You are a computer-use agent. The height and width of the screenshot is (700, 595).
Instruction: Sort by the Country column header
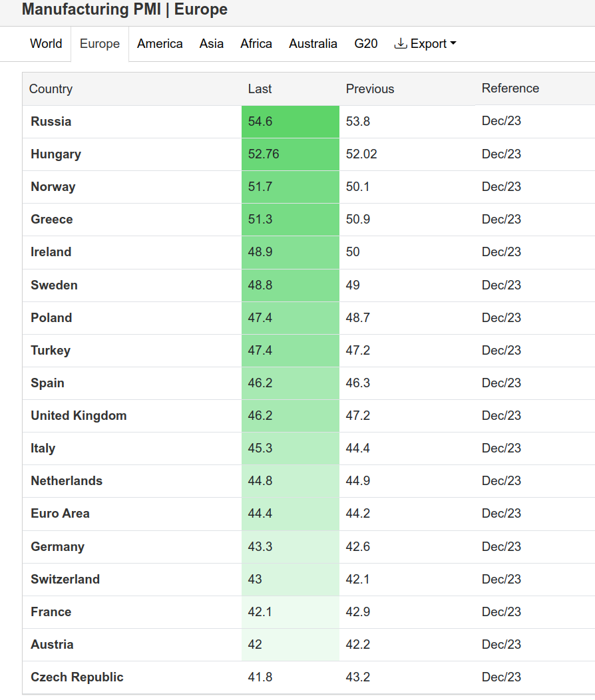51,89
